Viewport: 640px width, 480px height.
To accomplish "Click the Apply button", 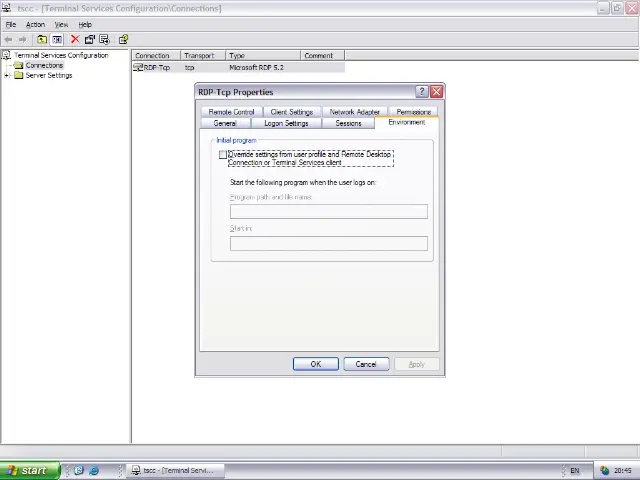I will click(417, 364).
